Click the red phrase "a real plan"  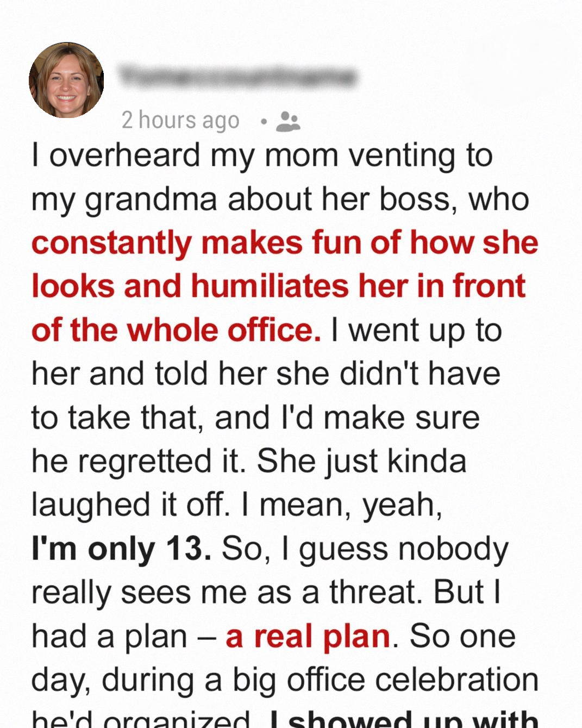(x=308, y=636)
